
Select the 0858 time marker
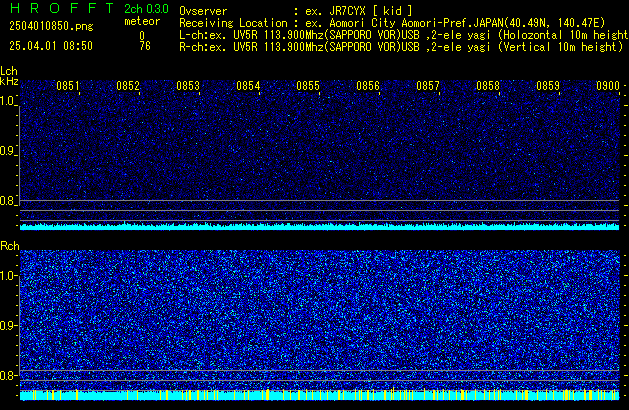click(x=488, y=86)
